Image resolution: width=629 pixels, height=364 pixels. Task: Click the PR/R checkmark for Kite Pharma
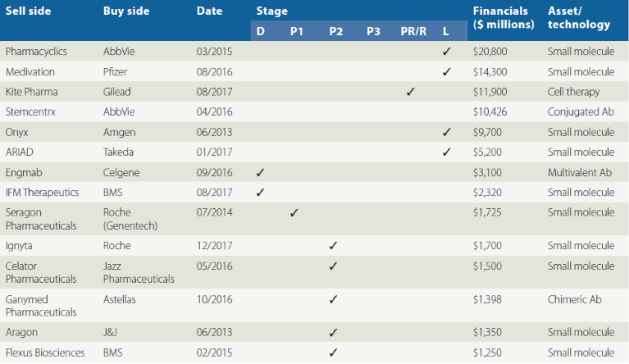click(x=409, y=92)
